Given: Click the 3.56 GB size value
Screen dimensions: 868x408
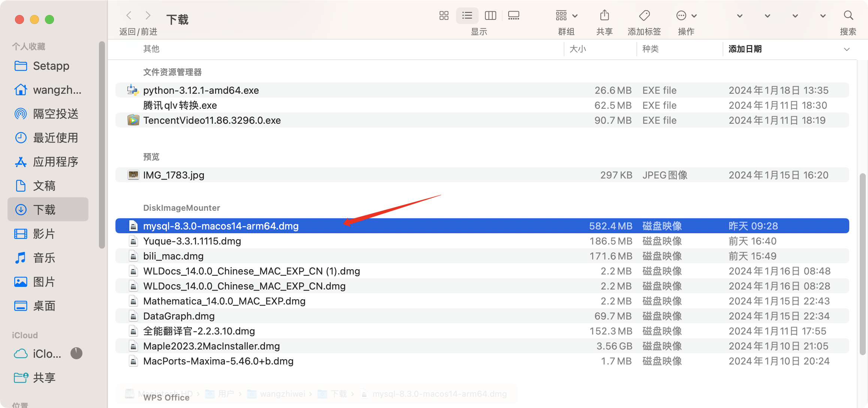Looking at the screenshot, I should tap(614, 346).
